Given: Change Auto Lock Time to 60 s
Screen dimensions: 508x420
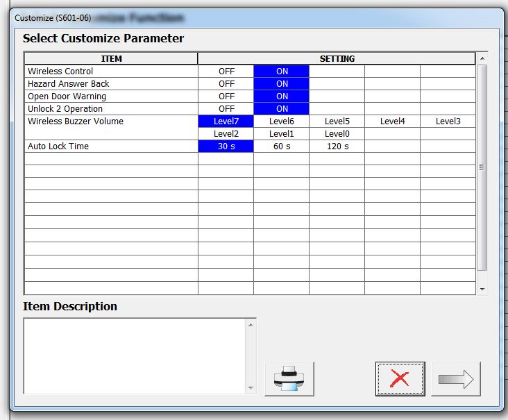Looking at the screenshot, I should (x=282, y=146).
